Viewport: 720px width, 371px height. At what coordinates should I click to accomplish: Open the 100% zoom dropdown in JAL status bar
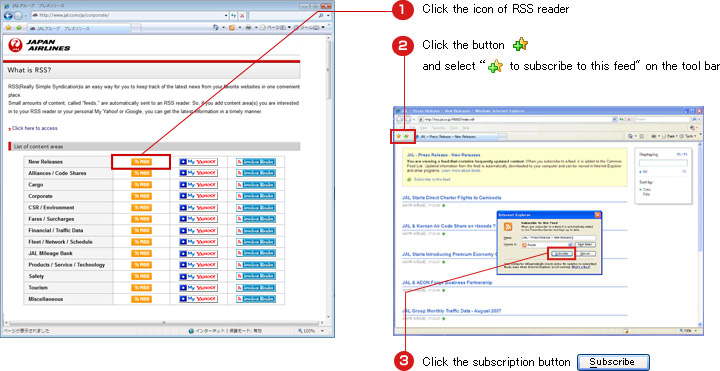coord(322,331)
